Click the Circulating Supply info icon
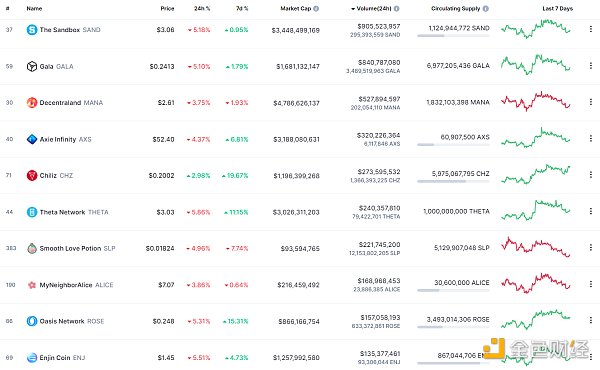Image resolution: width=600 pixels, height=370 pixels. click(x=486, y=8)
